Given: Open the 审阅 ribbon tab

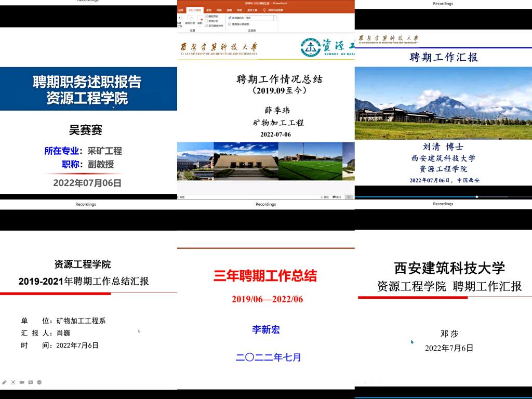Looking at the screenshot, I should [219, 10].
